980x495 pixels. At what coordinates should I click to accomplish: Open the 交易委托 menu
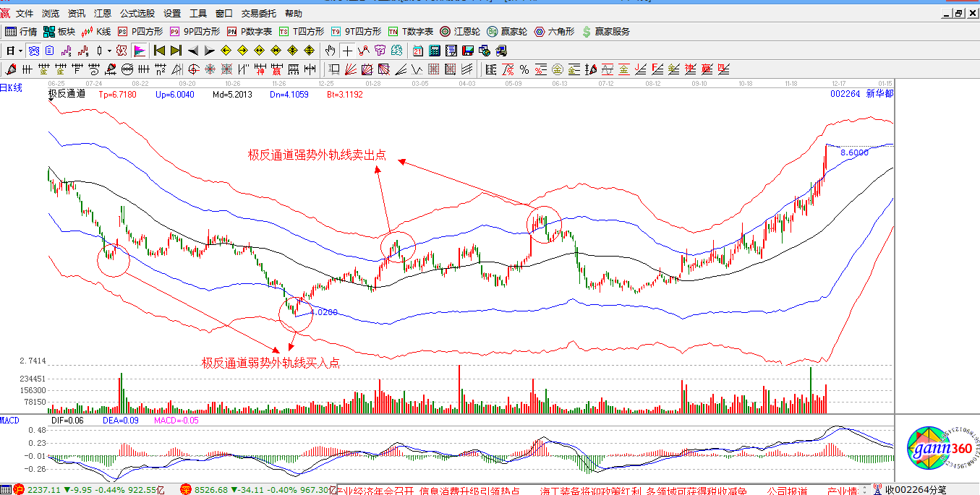click(259, 13)
